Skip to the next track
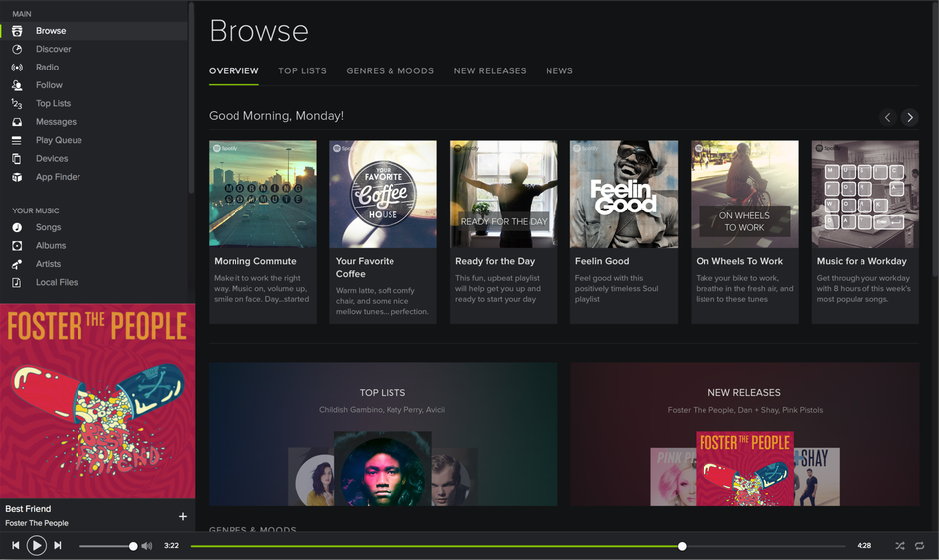This screenshot has height=560, width=939. (x=58, y=545)
